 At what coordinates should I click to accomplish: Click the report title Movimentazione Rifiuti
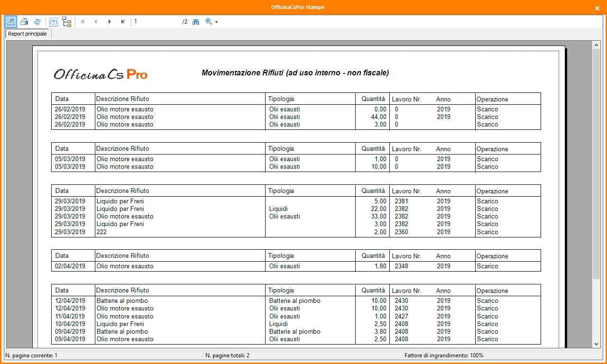coord(295,73)
